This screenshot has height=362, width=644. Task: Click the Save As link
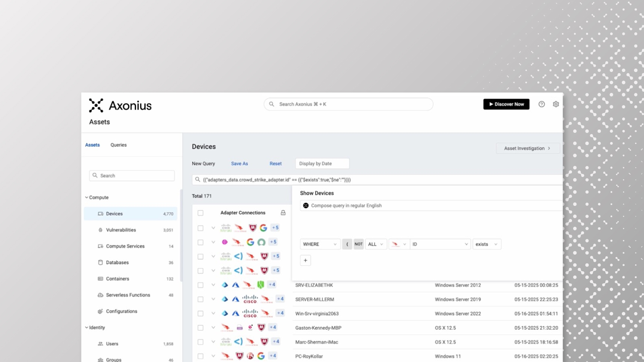pyautogui.click(x=239, y=163)
